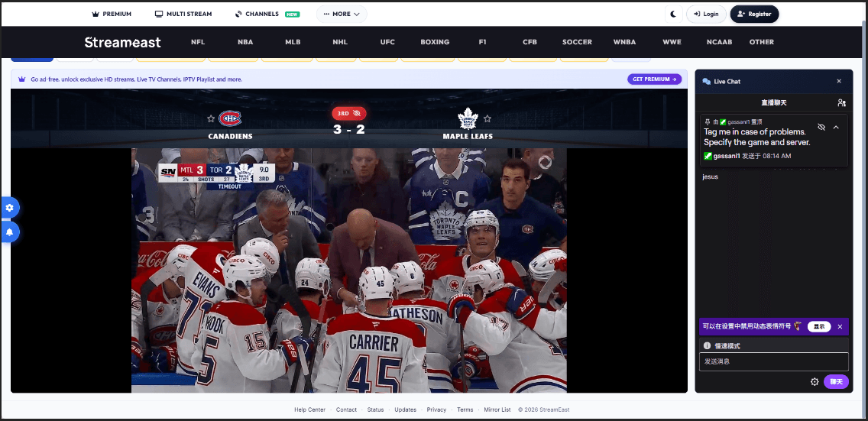Select the F1 category
The width and height of the screenshot is (868, 421).
coord(483,42)
